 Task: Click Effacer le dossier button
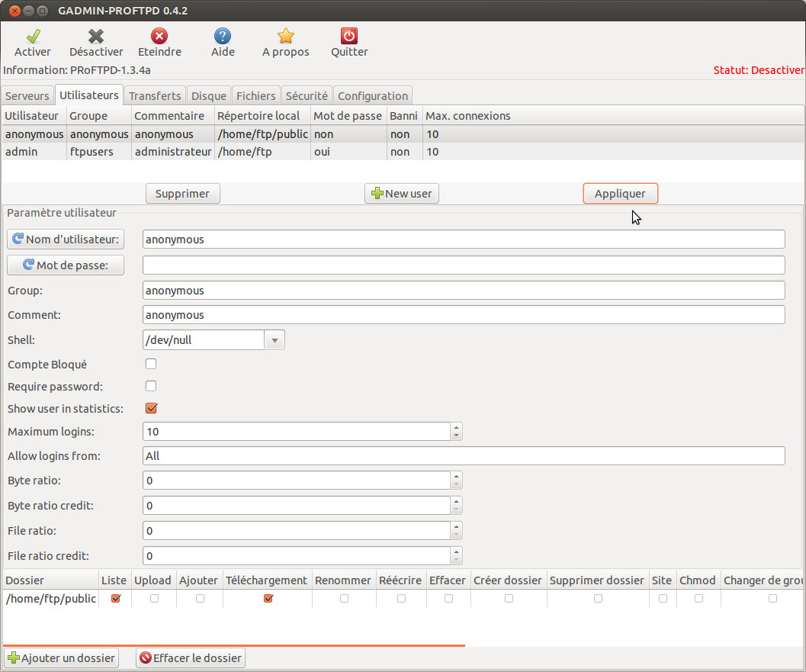[x=191, y=658]
